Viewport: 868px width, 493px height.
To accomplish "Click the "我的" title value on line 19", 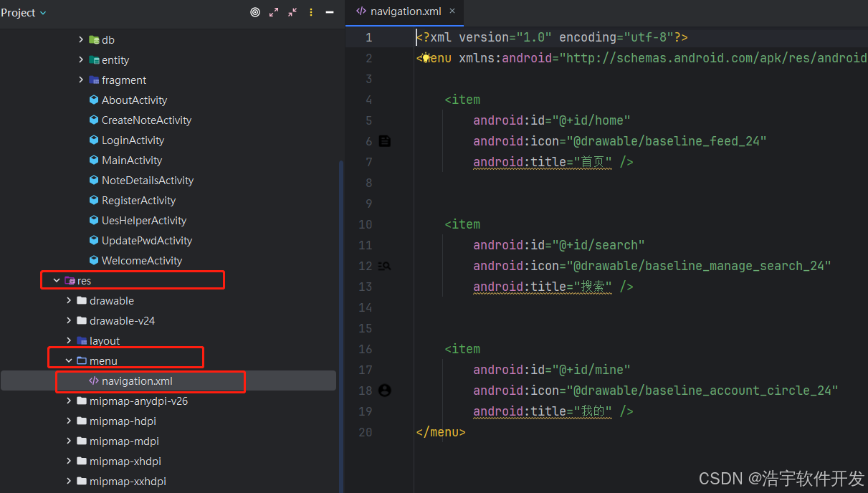I will click(x=593, y=411).
